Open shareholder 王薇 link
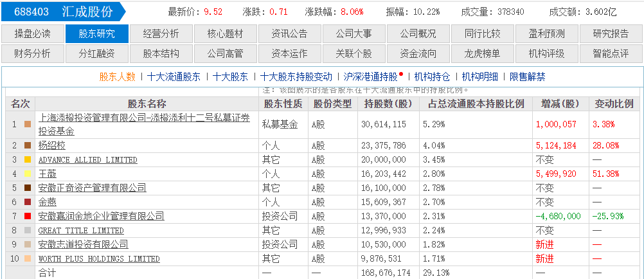Image resolution: width=644 pixels, height=279 pixels. pos(47,174)
